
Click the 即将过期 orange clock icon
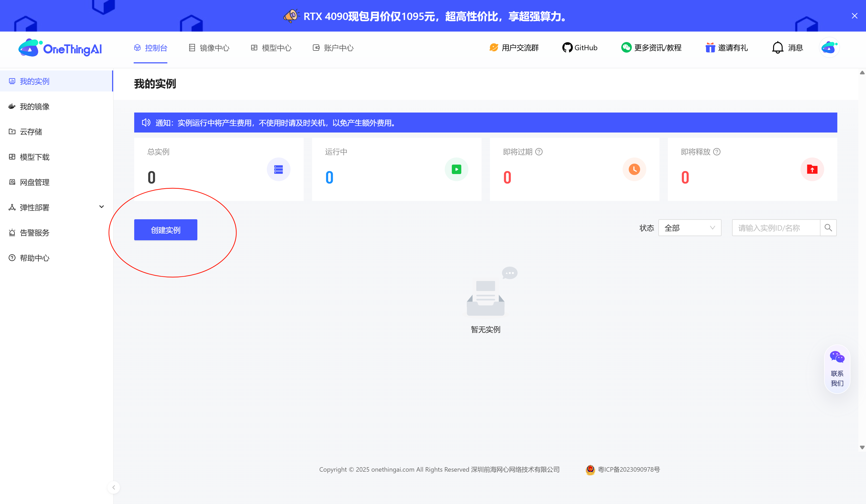(x=634, y=169)
